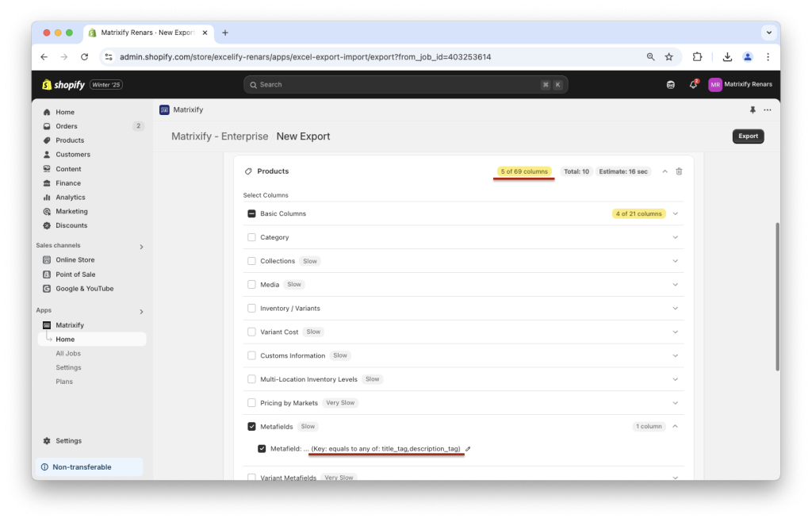This screenshot has width=812, height=522.
Task: Open Products from the sidebar
Action: pyautogui.click(x=47, y=140)
